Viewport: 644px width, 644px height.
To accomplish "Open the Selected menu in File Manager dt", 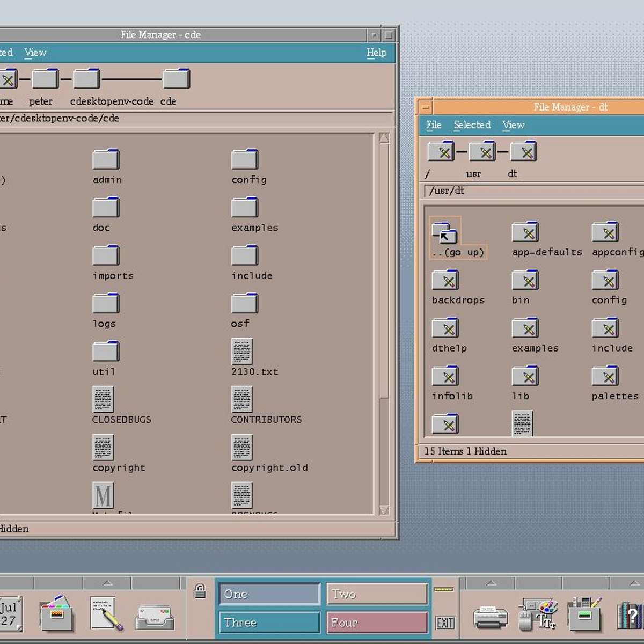I will (472, 125).
